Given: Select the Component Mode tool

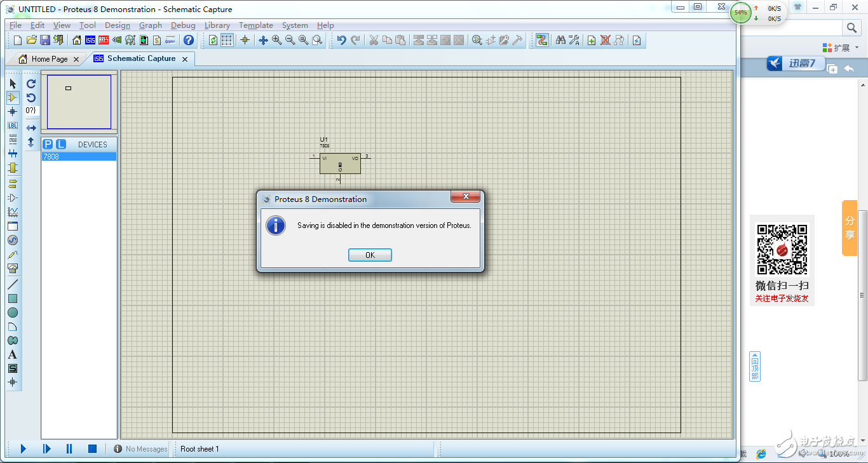Looking at the screenshot, I should click(13, 97).
